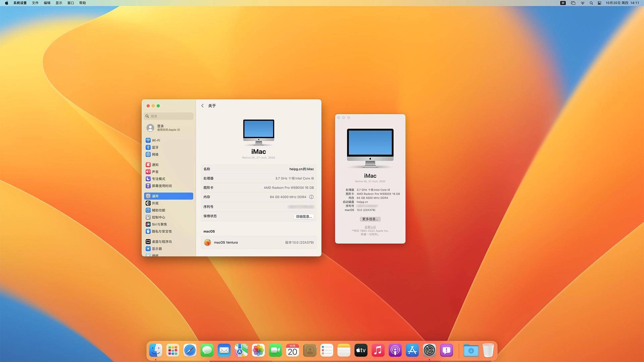Select Siri与聚焦 in the sidebar

pos(168,225)
